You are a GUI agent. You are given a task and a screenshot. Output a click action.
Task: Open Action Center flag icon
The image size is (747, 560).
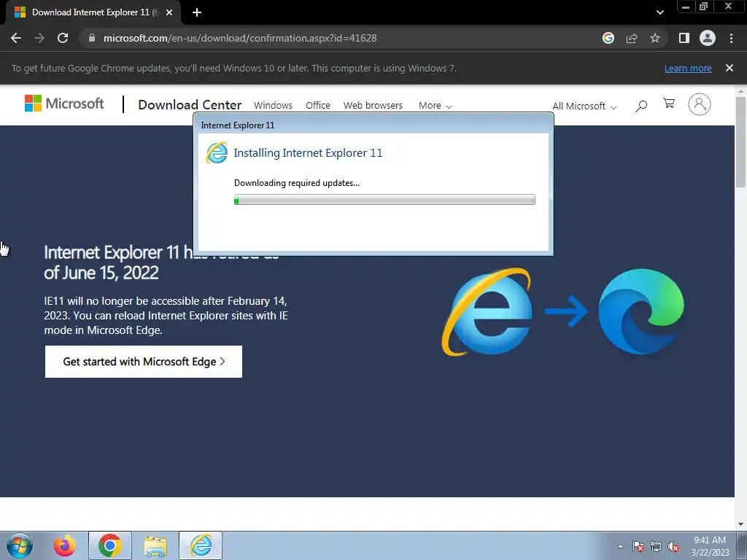[x=638, y=546]
